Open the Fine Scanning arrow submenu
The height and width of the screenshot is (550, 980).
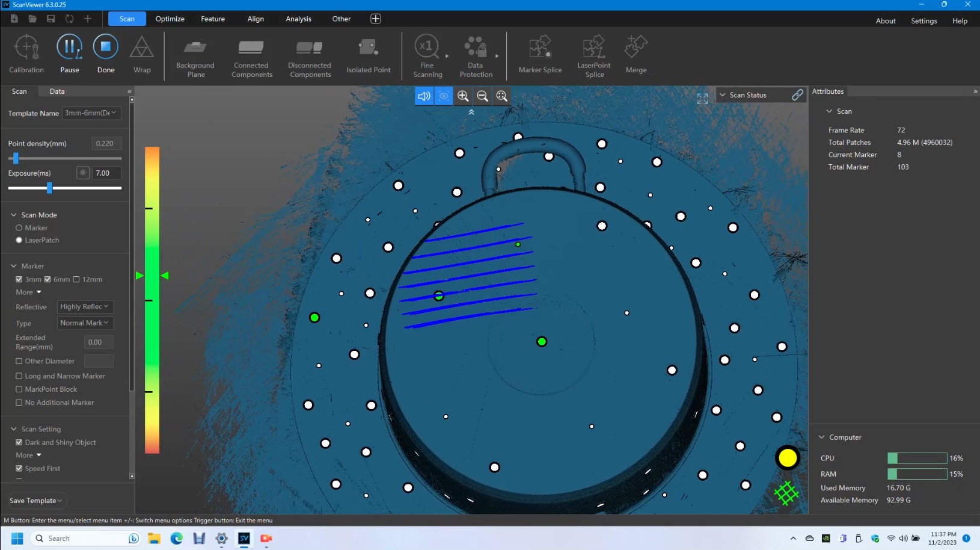tap(447, 56)
